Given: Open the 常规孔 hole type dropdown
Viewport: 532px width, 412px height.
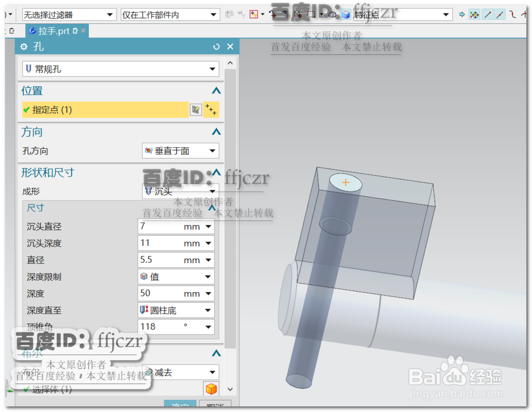Looking at the screenshot, I should coord(120,69).
